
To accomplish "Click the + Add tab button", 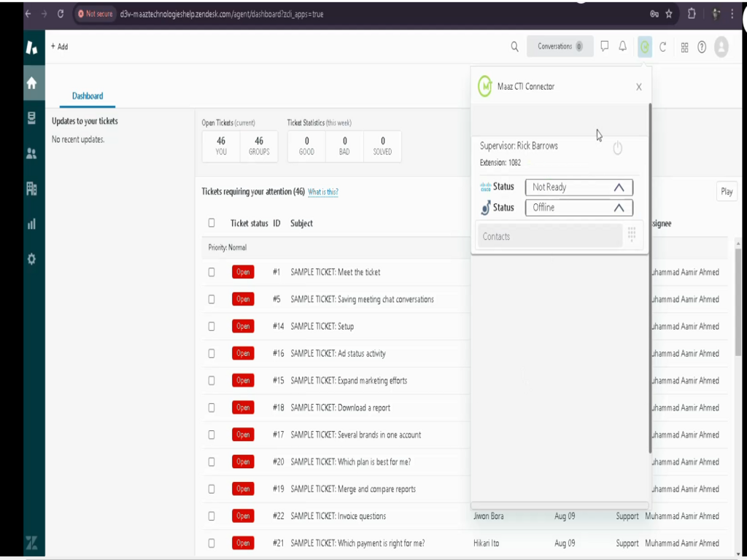I will click(x=59, y=47).
